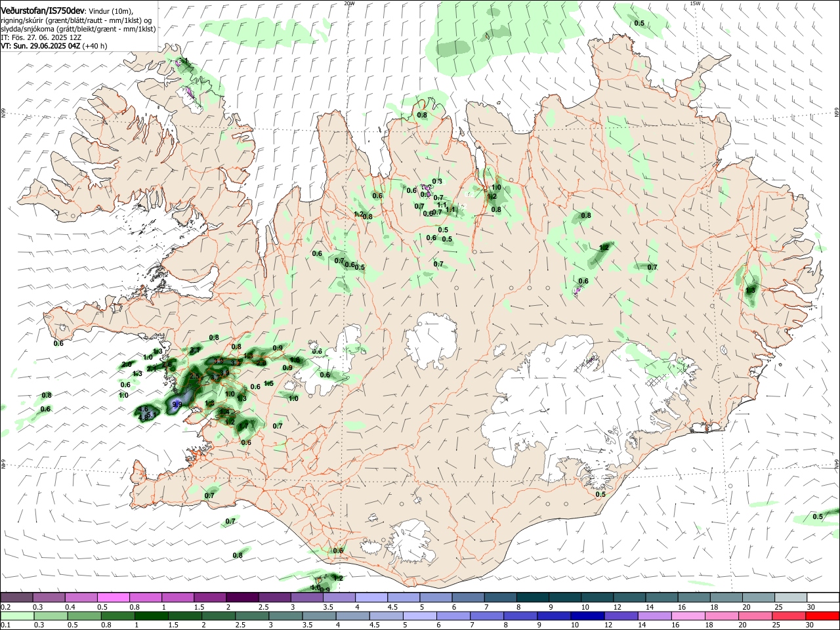
Task: Click the '15W' longitude label
Action: (x=695, y=3)
